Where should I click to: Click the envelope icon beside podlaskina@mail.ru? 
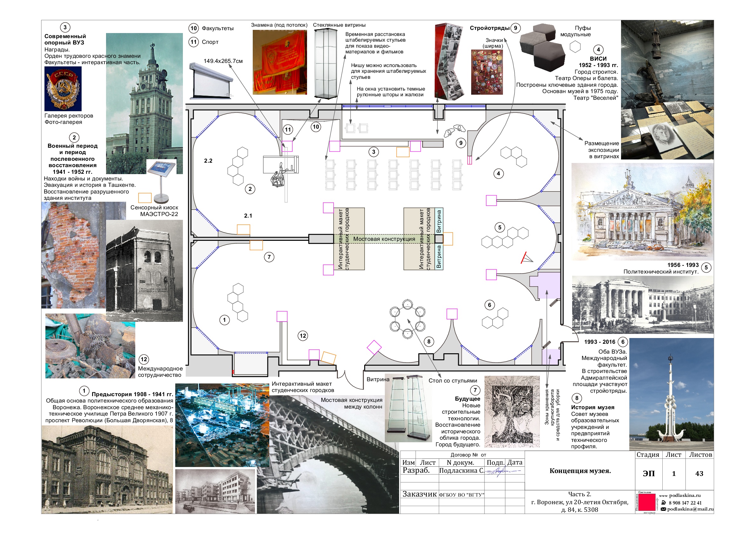click(664, 509)
